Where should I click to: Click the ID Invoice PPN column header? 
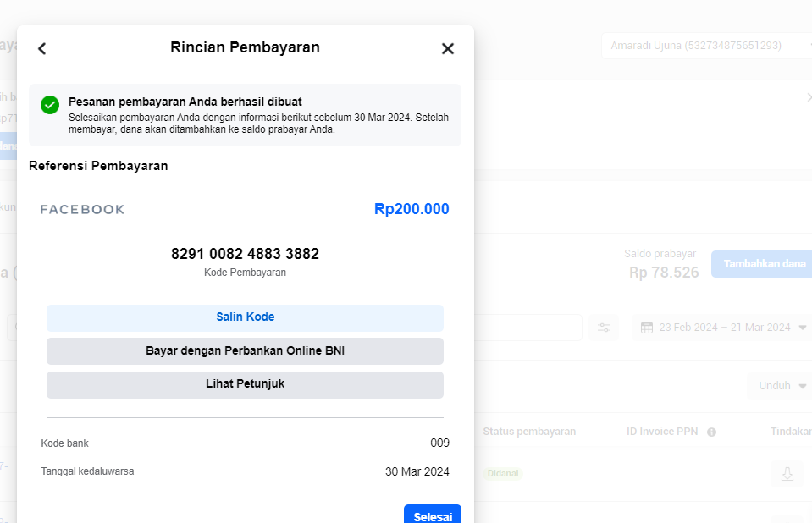coord(662,432)
